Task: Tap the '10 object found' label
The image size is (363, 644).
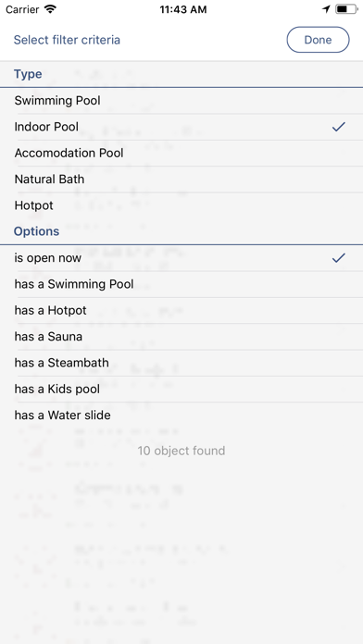Action: pos(181,451)
